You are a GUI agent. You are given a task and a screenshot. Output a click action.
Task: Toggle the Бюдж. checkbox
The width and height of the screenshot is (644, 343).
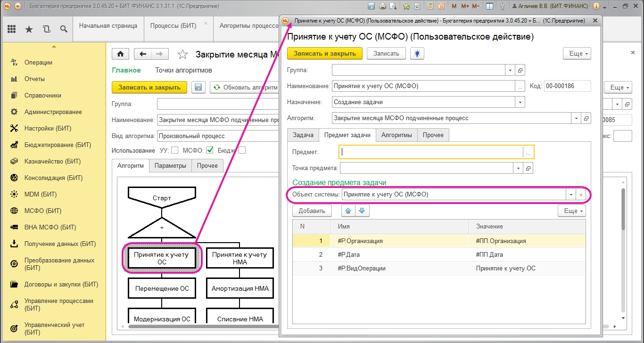242,151
